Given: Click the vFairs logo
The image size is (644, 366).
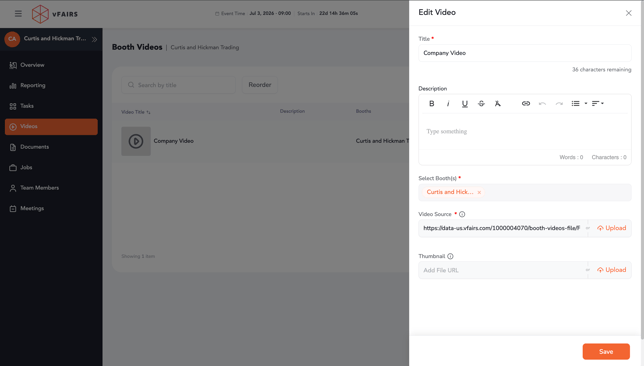Looking at the screenshot, I should (55, 14).
